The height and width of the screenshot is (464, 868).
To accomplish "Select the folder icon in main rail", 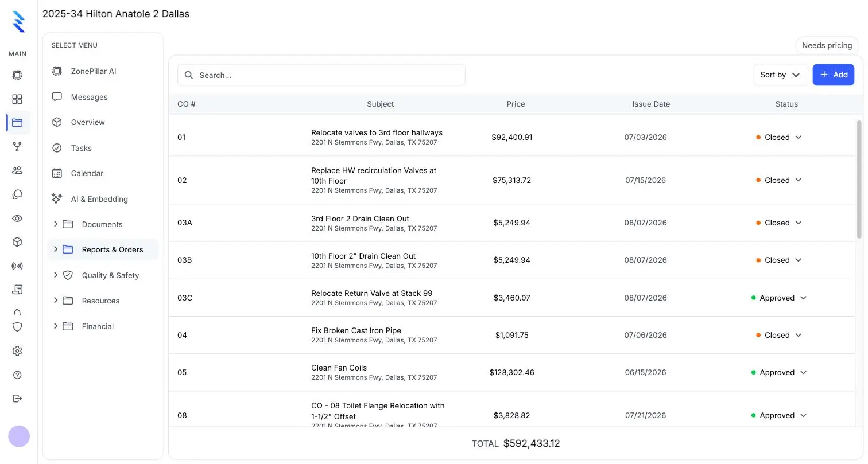I will click(x=17, y=122).
